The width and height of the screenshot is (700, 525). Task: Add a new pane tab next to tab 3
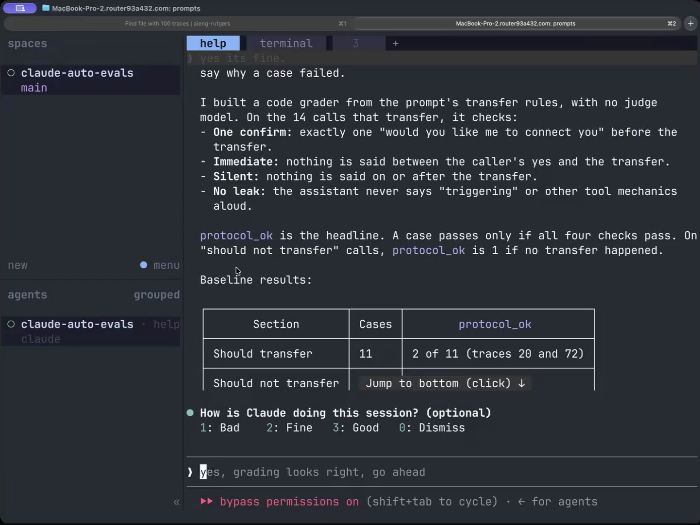[395, 43]
